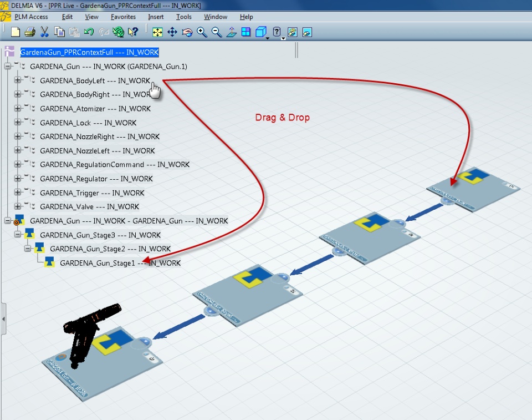Select GardenaGun_PPRContextFull root node
The height and width of the screenshot is (420, 532).
pyautogui.click(x=89, y=52)
